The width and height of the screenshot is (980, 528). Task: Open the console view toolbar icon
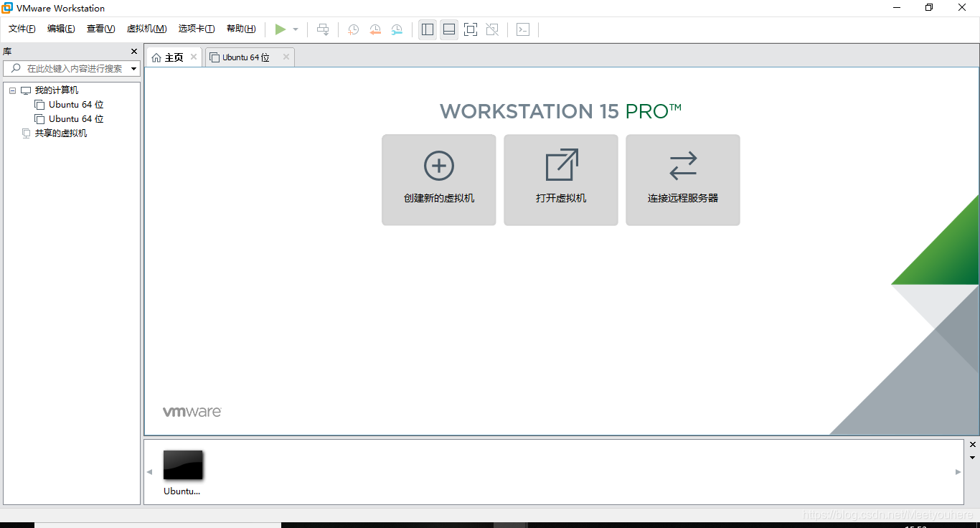523,29
